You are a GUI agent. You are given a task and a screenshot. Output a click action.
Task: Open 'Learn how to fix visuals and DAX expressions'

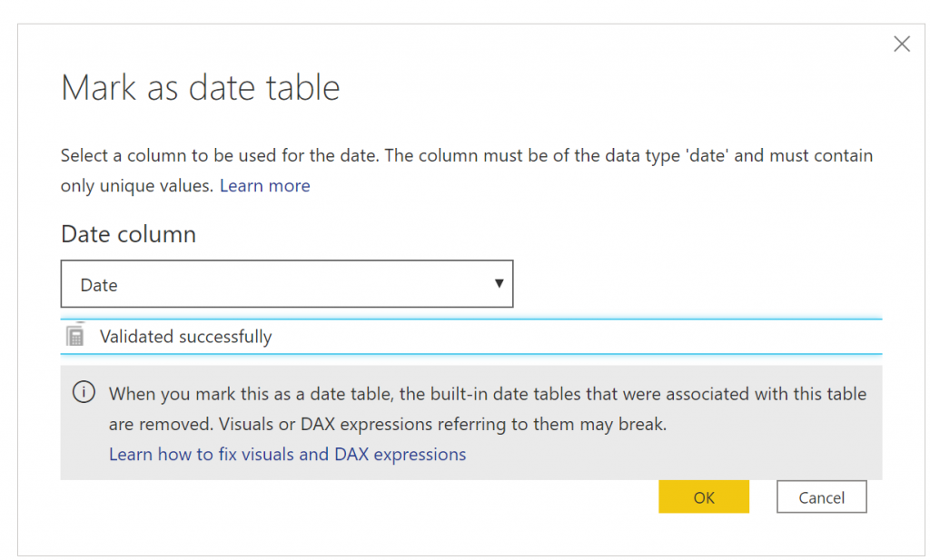pos(288,455)
